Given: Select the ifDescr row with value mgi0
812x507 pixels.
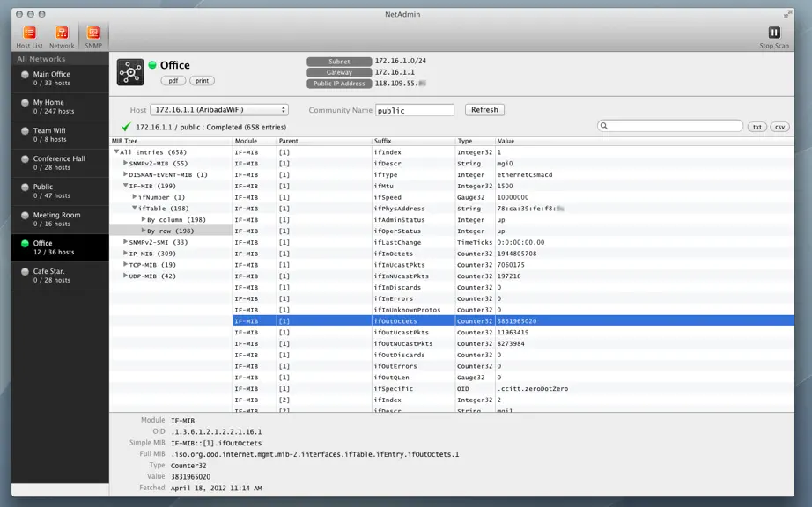Looking at the screenshot, I should pyautogui.click(x=513, y=164).
